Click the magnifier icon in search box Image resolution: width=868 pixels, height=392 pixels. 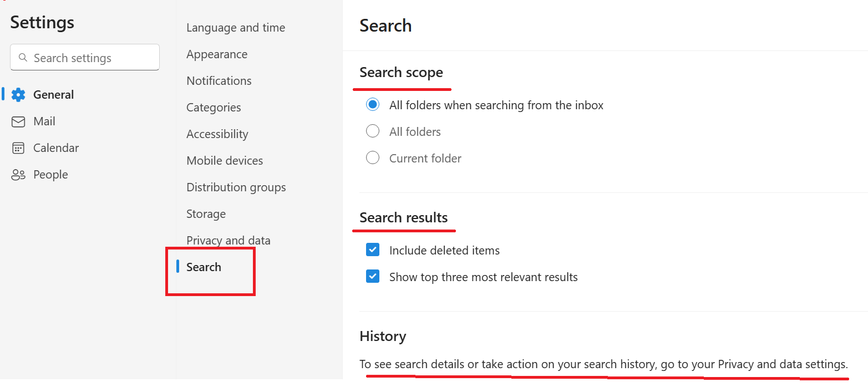pyautogui.click(x=23, y=58)
